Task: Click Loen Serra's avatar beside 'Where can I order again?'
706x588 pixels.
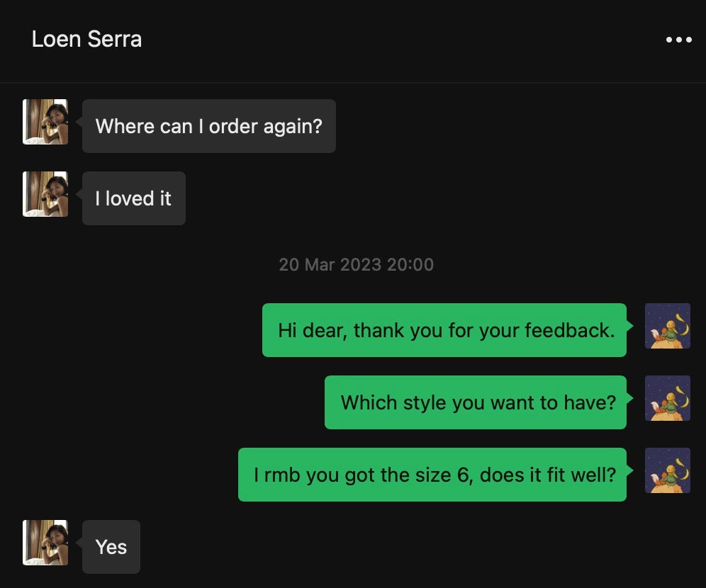Action: pyautogui.click(x=45, y=122)
